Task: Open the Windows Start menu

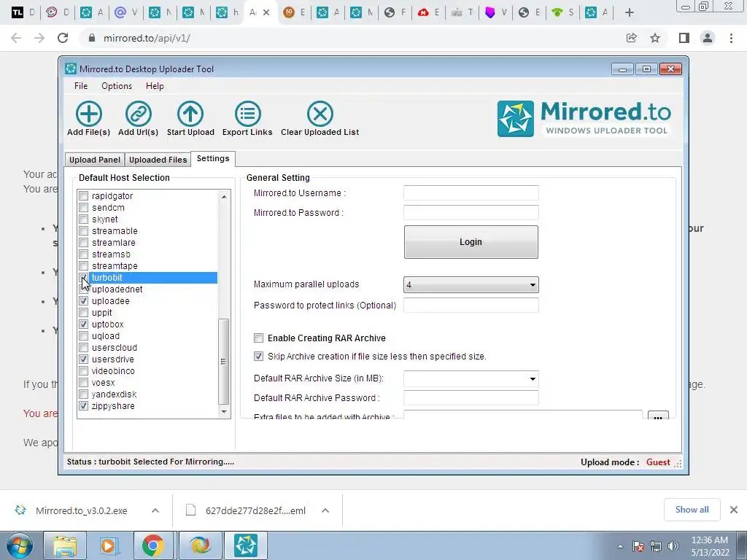Action: pos(20,545)
